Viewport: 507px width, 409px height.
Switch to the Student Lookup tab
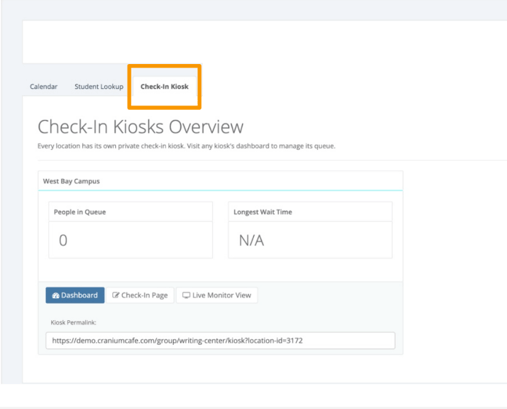click(99, 87)
